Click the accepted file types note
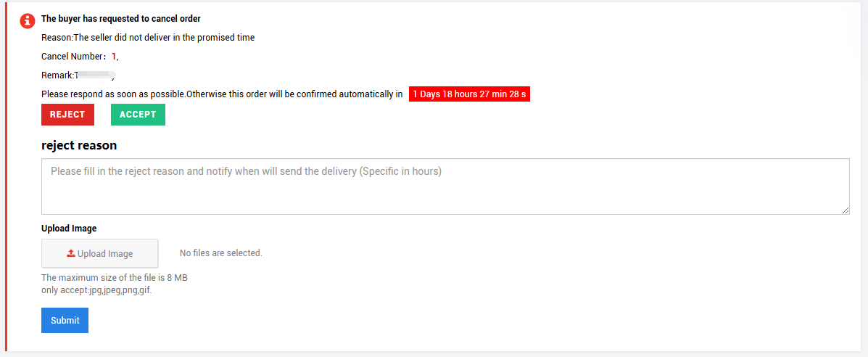This screenshot has height=357, width=868. tap(96, 290)
